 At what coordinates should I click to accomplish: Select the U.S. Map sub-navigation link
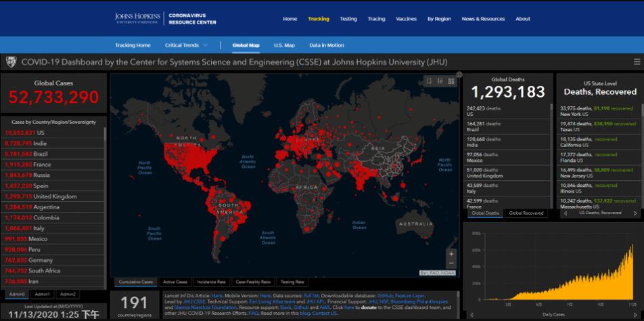pos(284,45)
